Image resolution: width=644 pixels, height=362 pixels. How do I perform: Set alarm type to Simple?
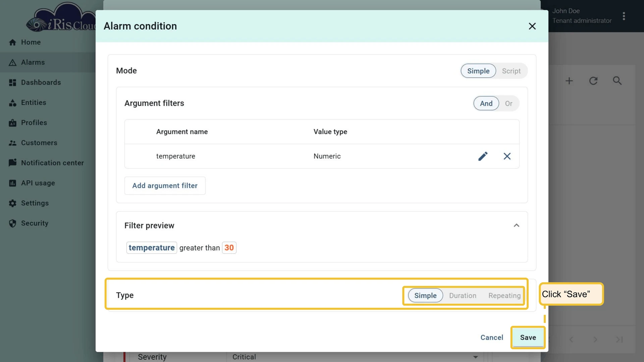click(425, 296)
